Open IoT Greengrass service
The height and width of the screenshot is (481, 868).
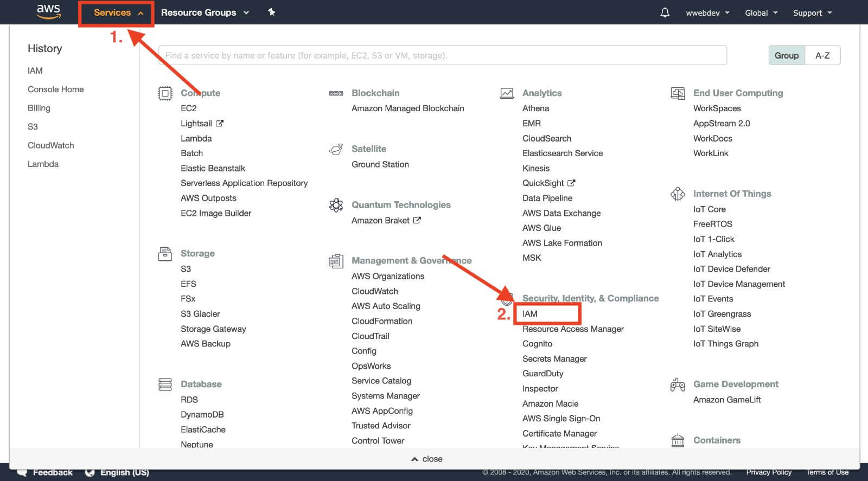[722, 314]
